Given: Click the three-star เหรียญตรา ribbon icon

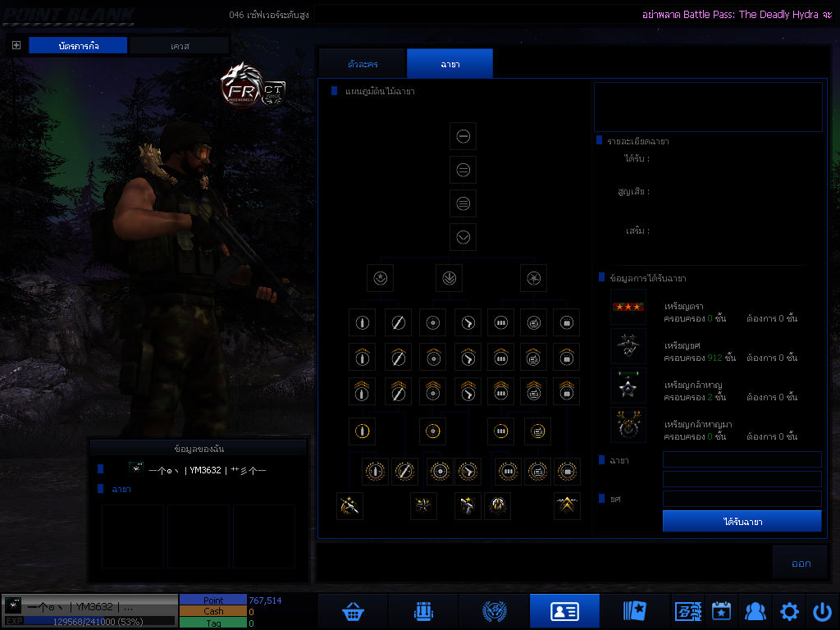Looking at the screenshot, I should point(628,307).
